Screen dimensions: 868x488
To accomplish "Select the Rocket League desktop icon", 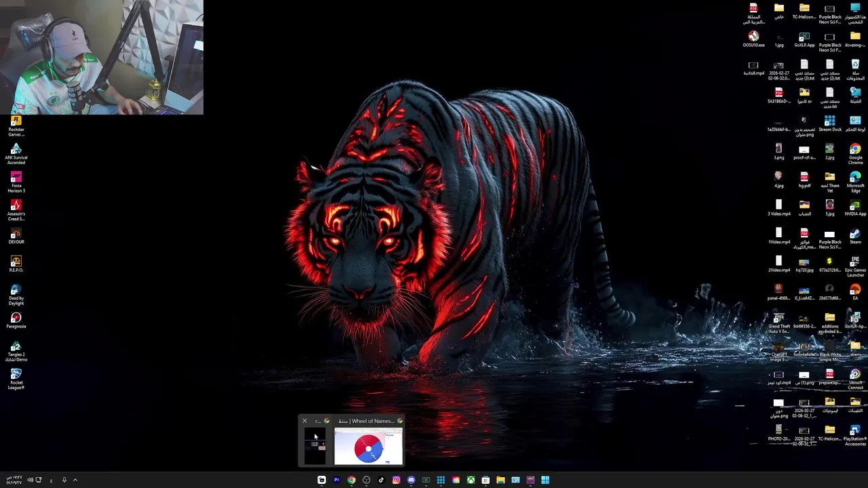I will [16, 380].
